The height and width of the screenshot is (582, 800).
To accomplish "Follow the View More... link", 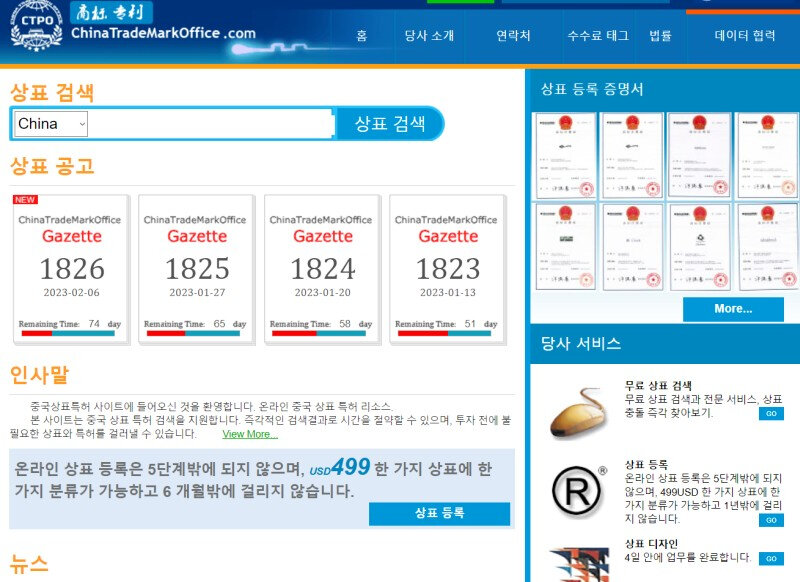I will (x=250, y=434).
